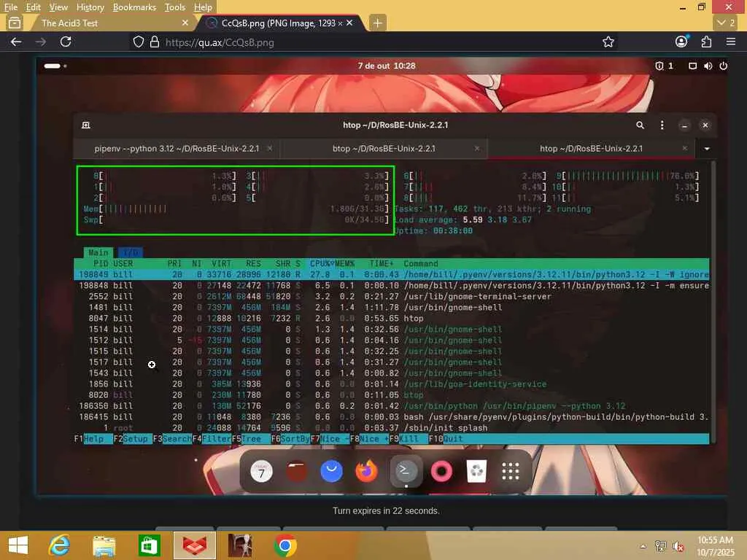Click the F1 Help button in htop
The image size is (747, 560).
[93, 438]
